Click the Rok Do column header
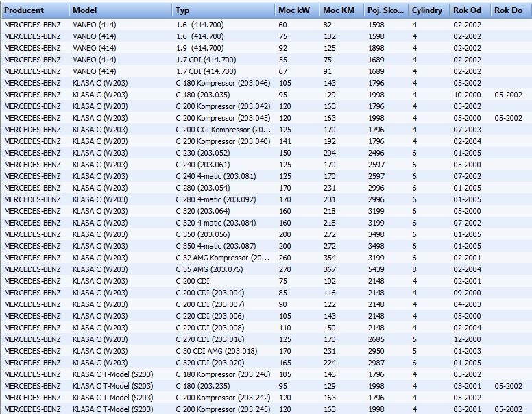Viewport: 532px width, 414px height. [511, 10]
